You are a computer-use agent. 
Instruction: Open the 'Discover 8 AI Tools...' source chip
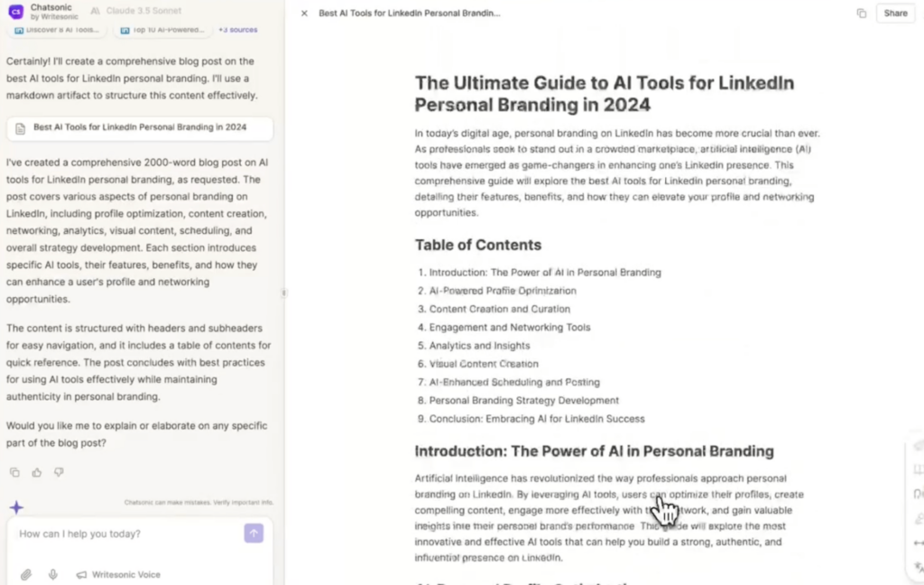point(57,30)
